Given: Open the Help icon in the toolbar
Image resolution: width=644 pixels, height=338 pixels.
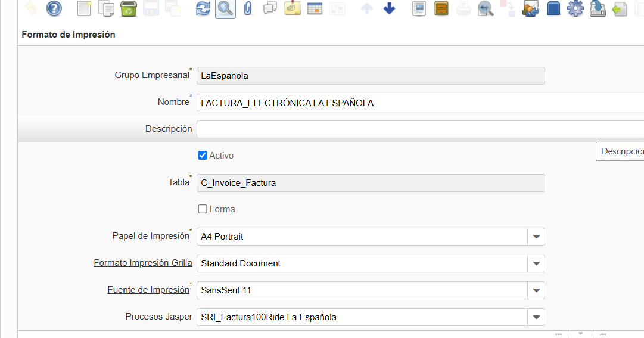Looking at the screenshot, I should point(54,9).
